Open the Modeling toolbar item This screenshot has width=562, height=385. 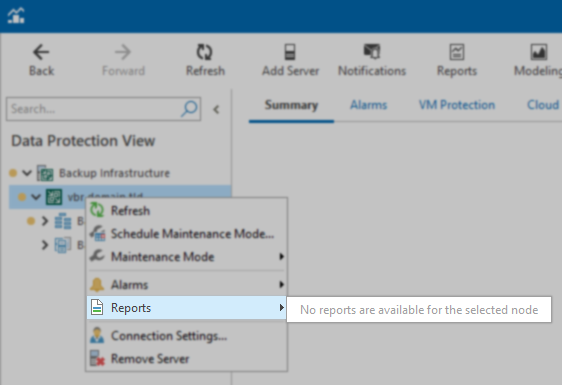point(538,60)
